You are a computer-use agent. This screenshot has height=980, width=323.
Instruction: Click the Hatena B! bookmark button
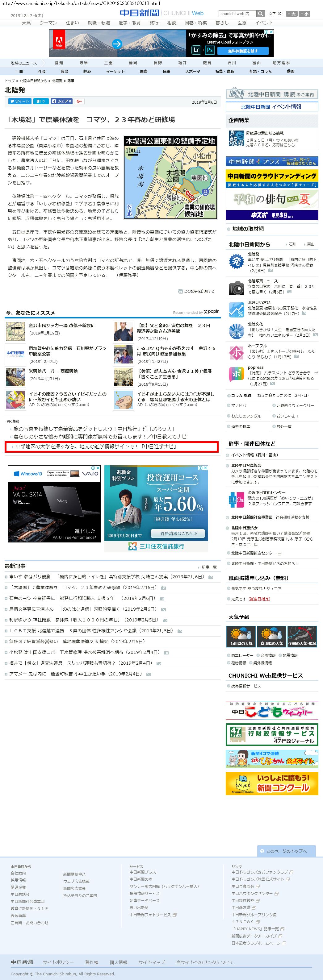pyautogui.click(x=41, y=101)
